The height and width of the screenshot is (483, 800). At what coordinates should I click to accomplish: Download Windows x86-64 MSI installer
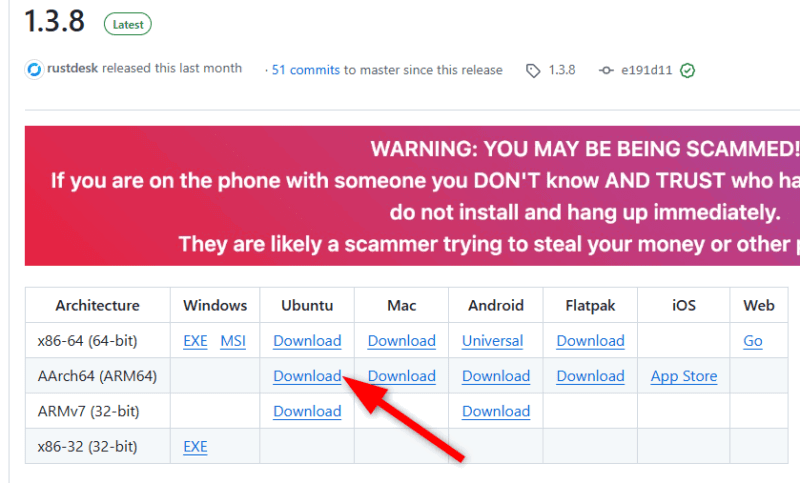(x=233, y=341)
